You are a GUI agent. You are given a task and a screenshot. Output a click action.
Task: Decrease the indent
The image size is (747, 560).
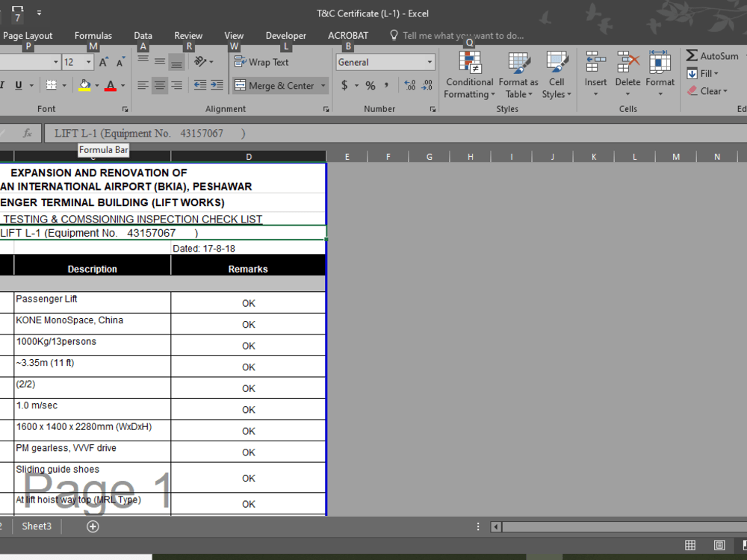tap(200, 86)
